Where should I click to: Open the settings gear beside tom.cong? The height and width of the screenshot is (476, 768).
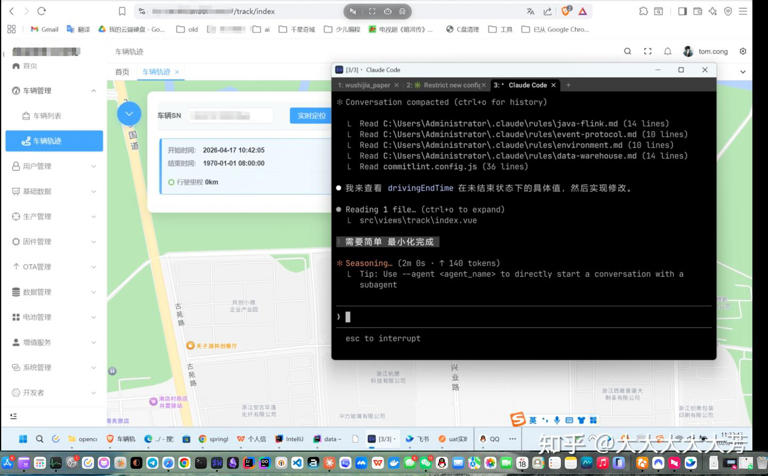(743, 51)
